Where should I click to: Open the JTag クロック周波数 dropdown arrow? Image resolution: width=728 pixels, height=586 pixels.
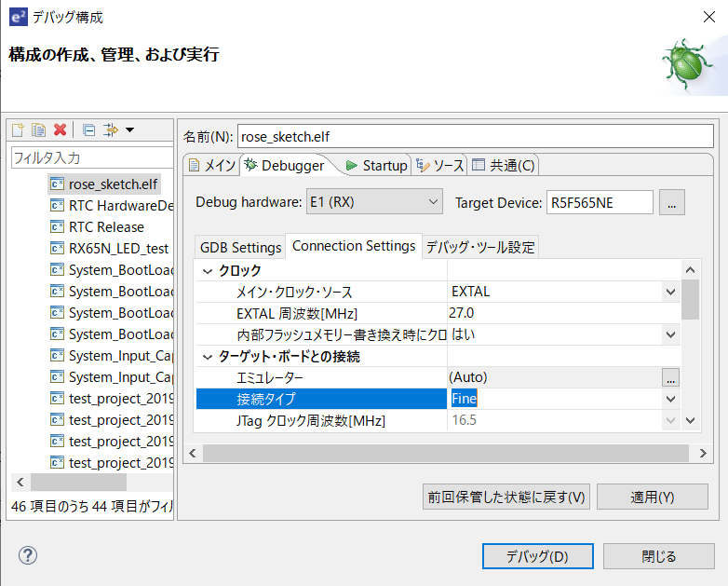click(670, 420)
